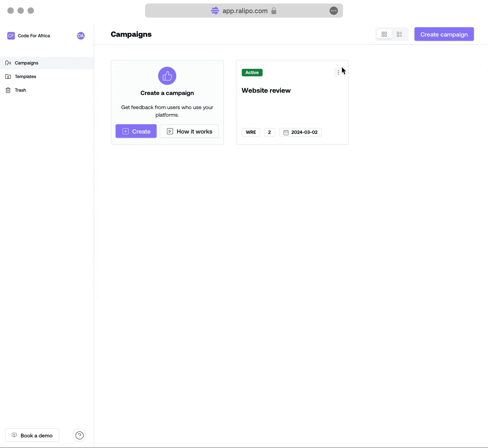488x448 pixels.
Task: Click the Create button in card
Action: [x=136, y=131]
